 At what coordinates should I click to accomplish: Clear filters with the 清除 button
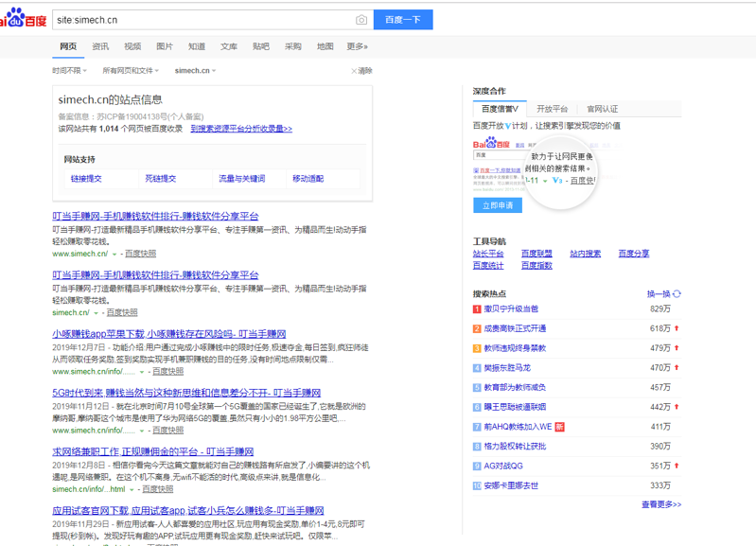coord(361,71)
